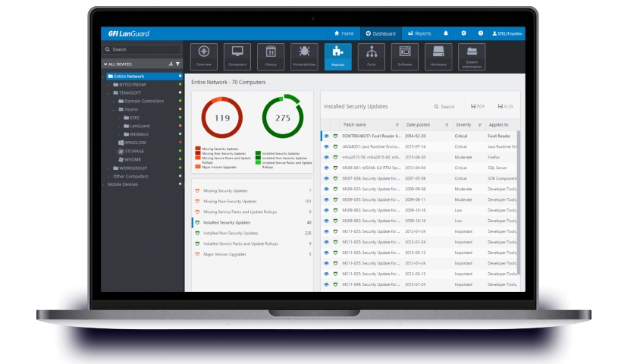Switch to the Dashboard tab
The image size is (637, 364).
[x=381, y=33]
